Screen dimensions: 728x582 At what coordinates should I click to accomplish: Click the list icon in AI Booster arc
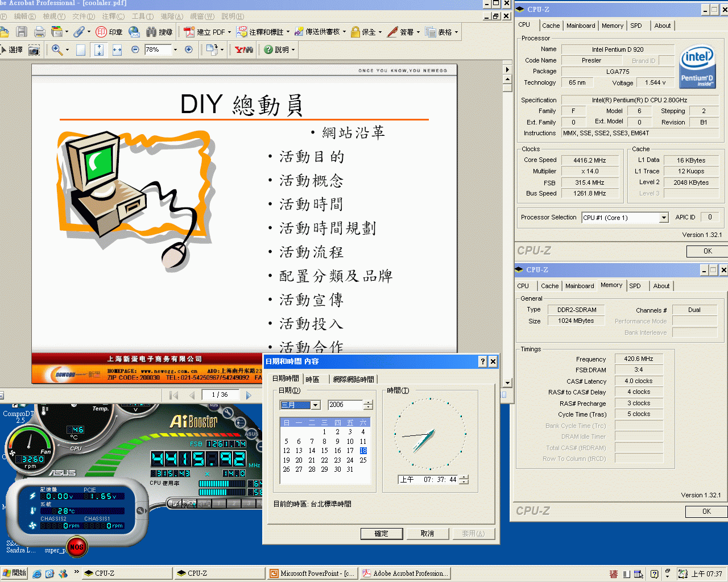241,422
